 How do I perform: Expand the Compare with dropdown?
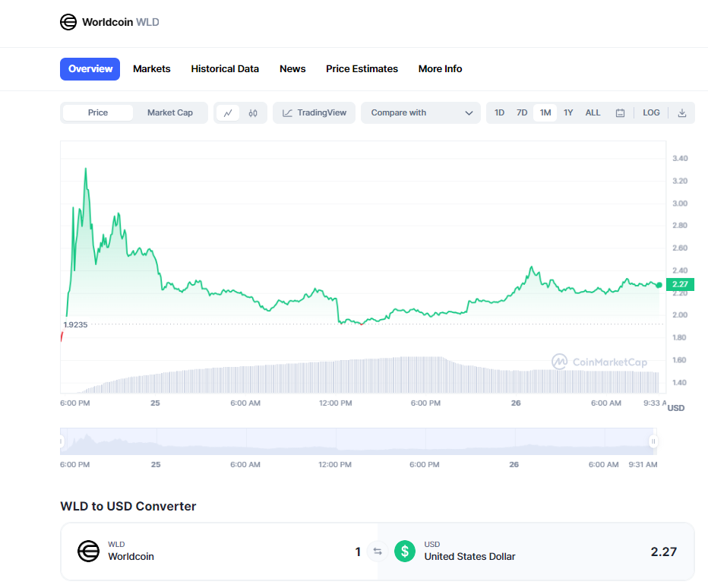click(x=421, y=113)
